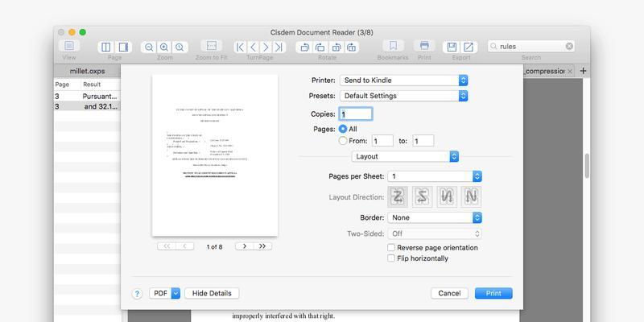Enable Reverse page orientation
This screenshot has width=644, height=322.
(391, 248)
